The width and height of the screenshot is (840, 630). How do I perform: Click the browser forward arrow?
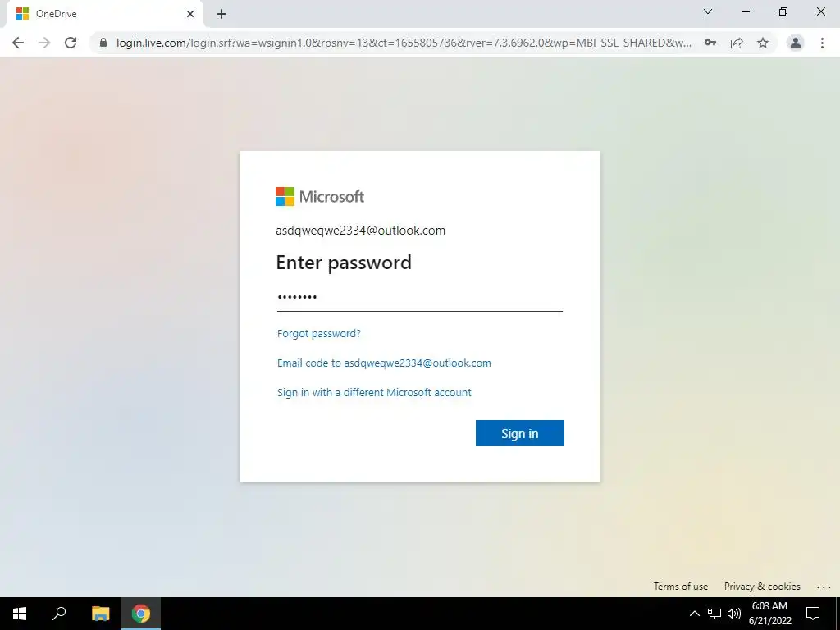point(44,43)
